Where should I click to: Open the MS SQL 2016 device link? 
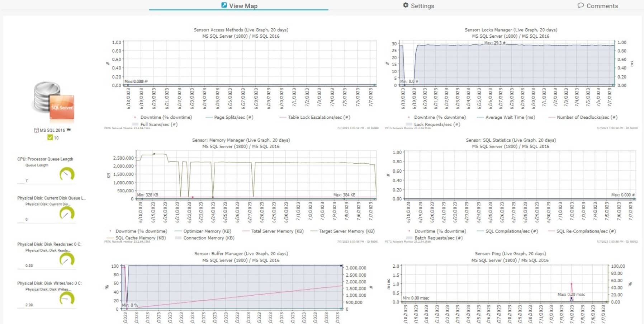[52, 130]
